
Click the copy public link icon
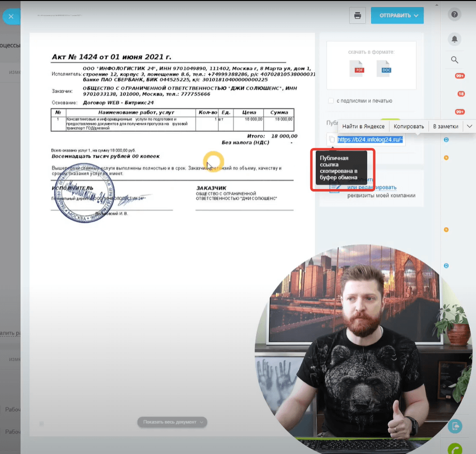tap(332, 140)
